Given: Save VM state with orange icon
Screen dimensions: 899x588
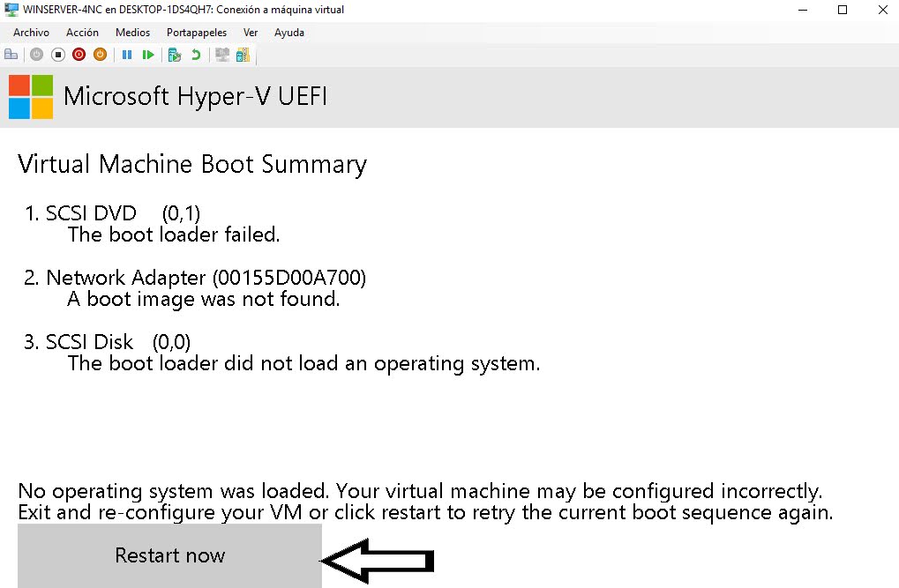Looking at the screenshot, I should (x=100, y=55).
